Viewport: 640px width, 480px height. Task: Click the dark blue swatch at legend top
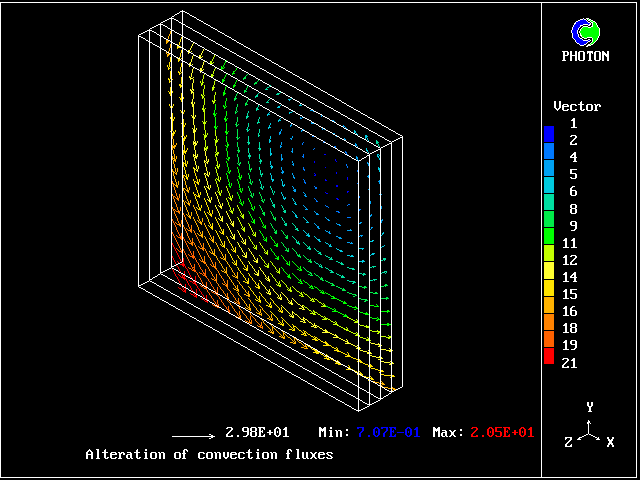pos(548,132)
